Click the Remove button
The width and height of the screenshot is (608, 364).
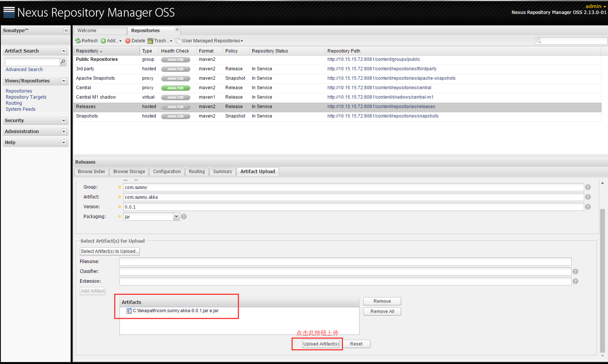[x=382, y=301]
